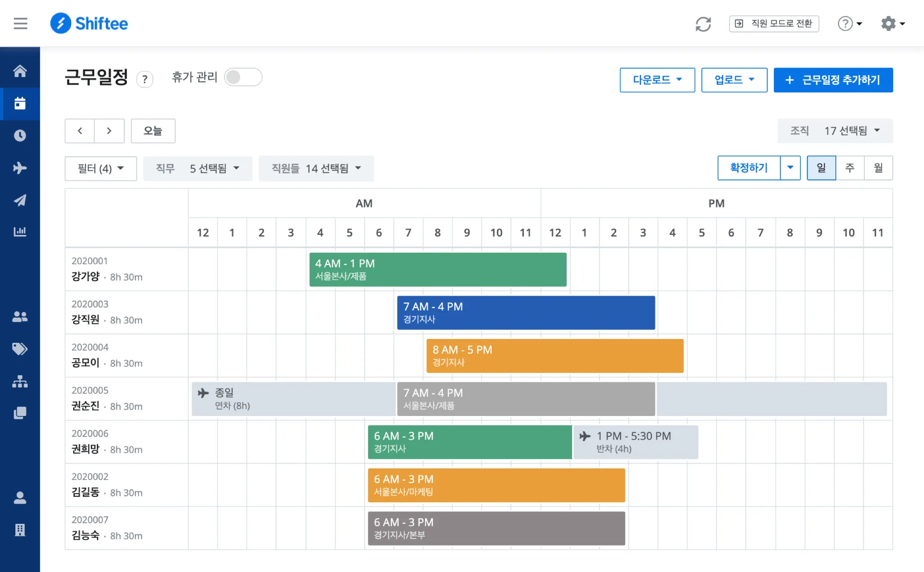Open the home icon in sidebar
924x572 pixels.
click(x=20, y=71)
